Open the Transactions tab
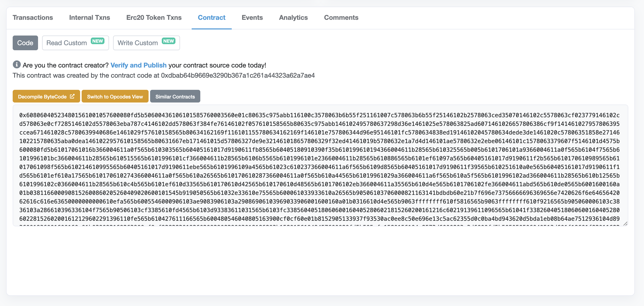 pos(33,18)
